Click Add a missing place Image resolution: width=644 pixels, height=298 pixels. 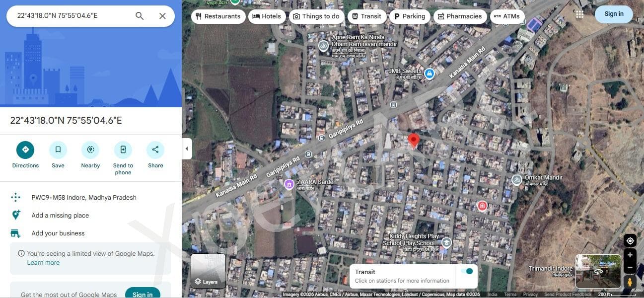(91, 215)
